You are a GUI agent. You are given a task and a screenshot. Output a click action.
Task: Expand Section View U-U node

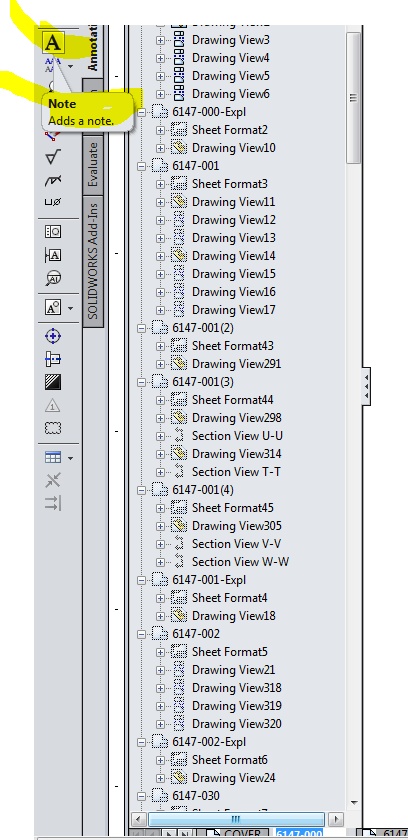(160, 436)
